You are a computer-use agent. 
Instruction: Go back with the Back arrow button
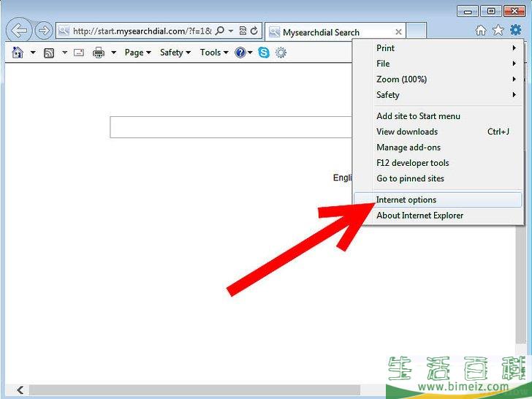coord(19,31)
